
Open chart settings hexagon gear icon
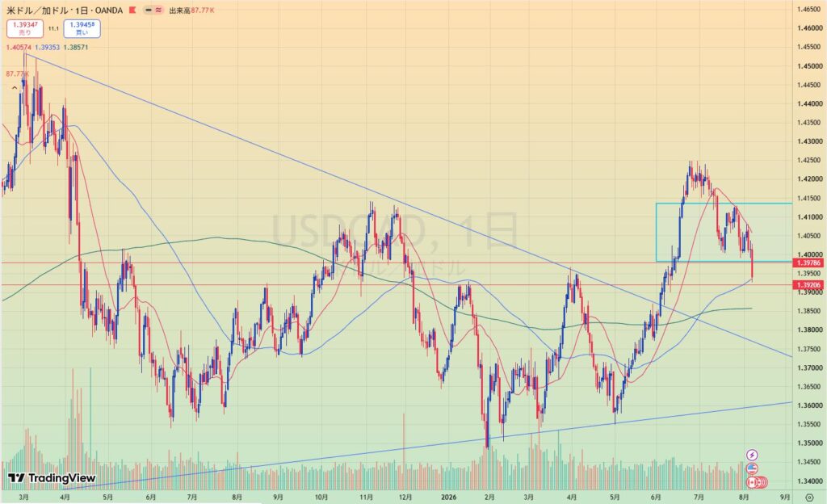coord(809,498)
